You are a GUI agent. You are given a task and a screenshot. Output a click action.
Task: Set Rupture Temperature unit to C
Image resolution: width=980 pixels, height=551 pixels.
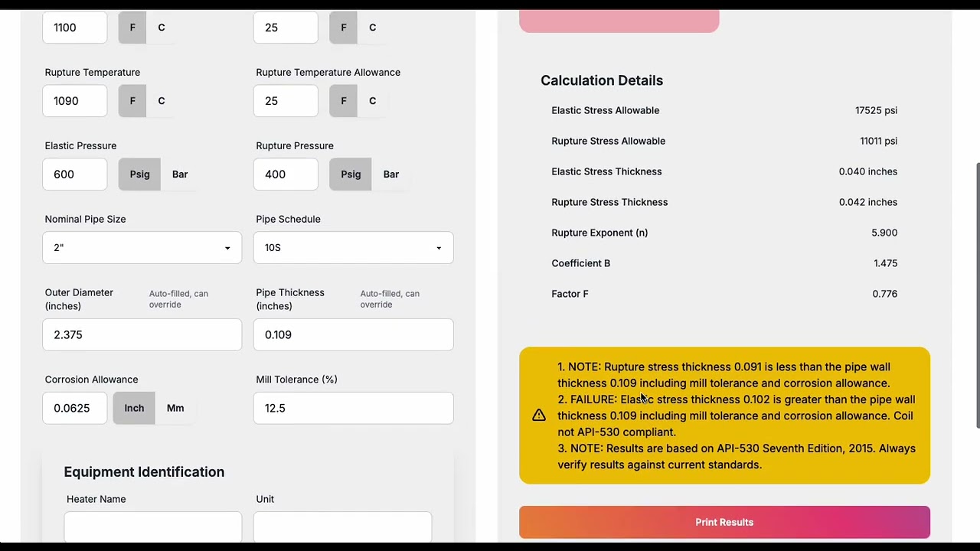[x=162, y=101]
